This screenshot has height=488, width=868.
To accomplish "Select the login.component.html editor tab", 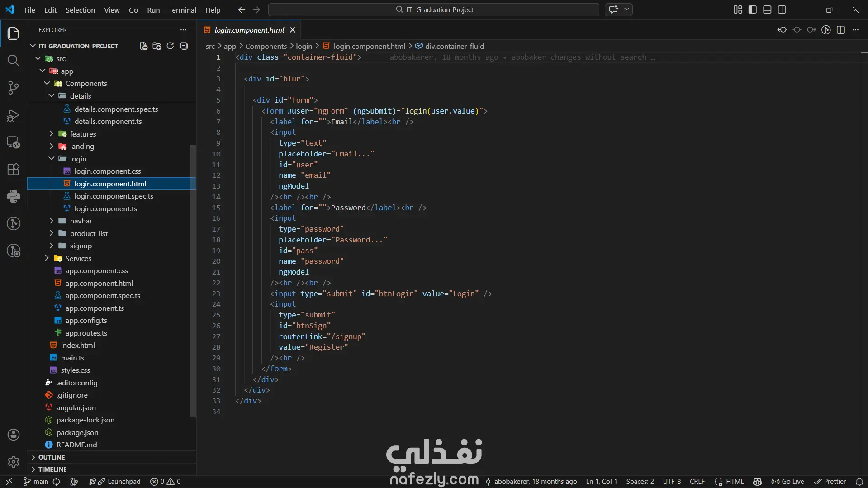I will [x=249, y=30].
